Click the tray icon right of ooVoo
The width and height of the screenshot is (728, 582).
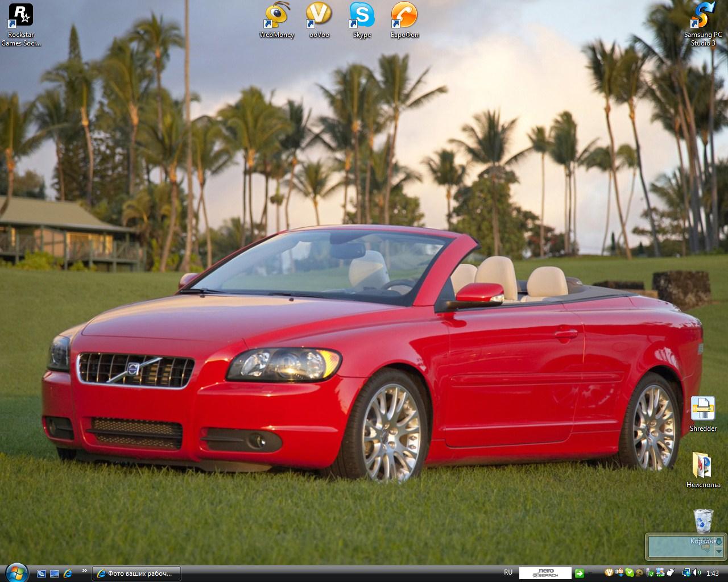point(620,573)
